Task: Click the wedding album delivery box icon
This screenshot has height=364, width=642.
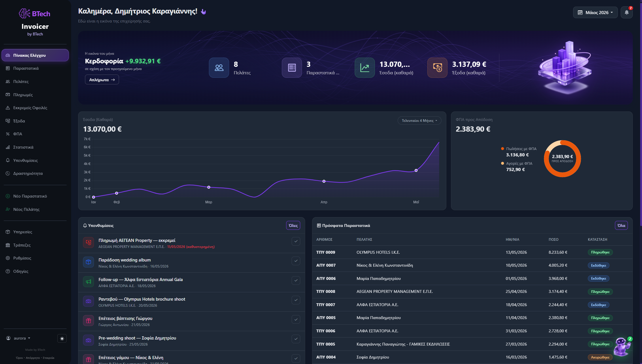Action: (88, 262)
